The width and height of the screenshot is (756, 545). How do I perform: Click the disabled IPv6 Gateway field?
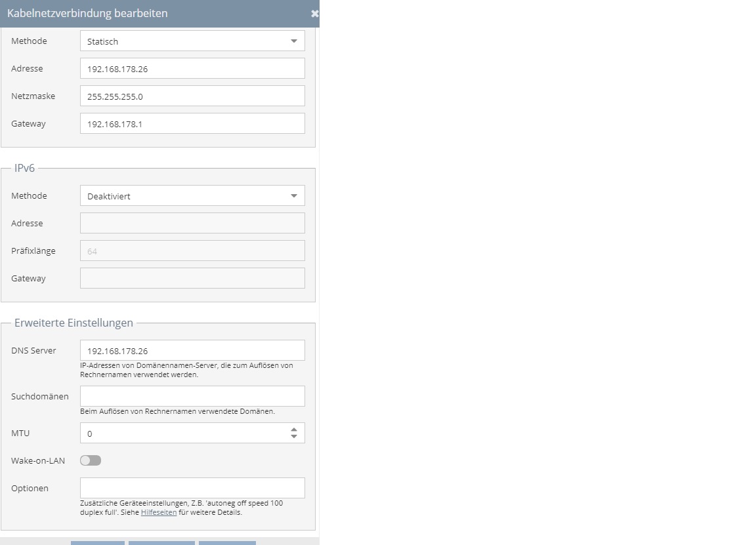192,278
